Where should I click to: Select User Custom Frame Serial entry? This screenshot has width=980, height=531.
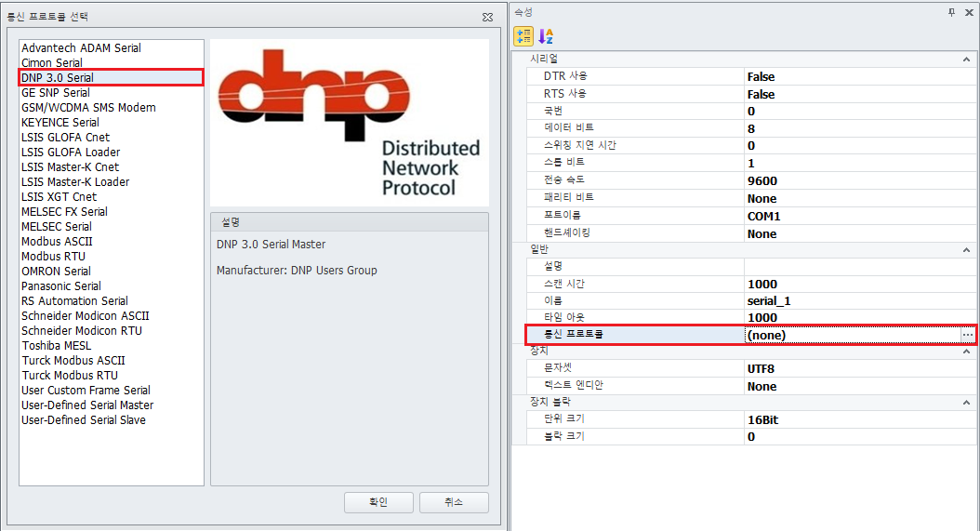pos(86,391)
